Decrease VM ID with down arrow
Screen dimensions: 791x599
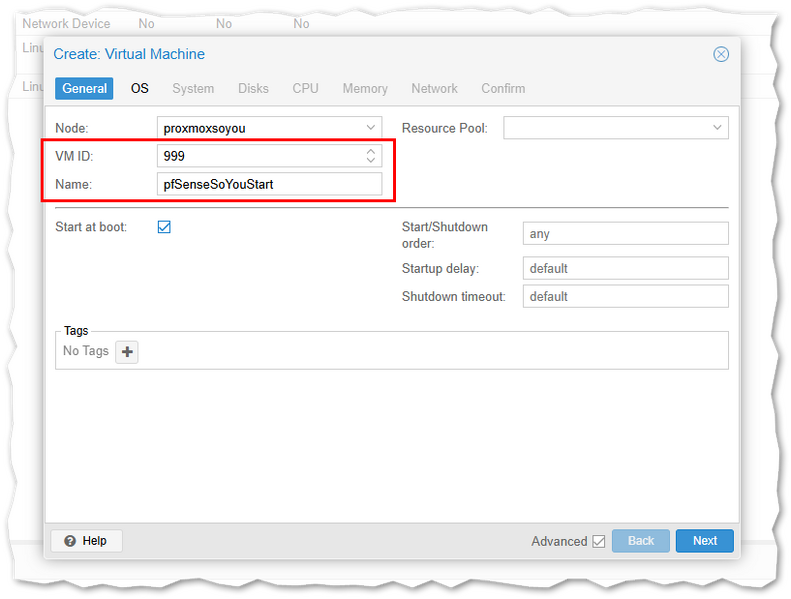[x=371, y=161]
